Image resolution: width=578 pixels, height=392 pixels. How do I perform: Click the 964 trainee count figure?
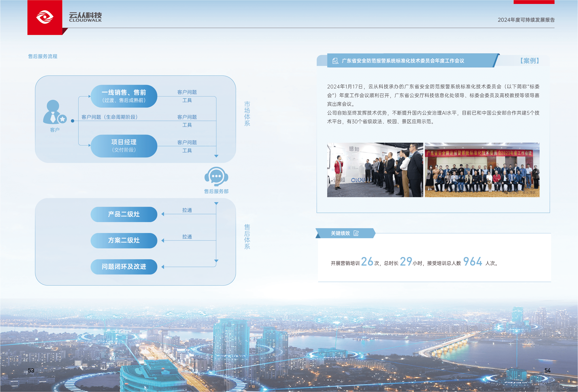pos(473,261)
